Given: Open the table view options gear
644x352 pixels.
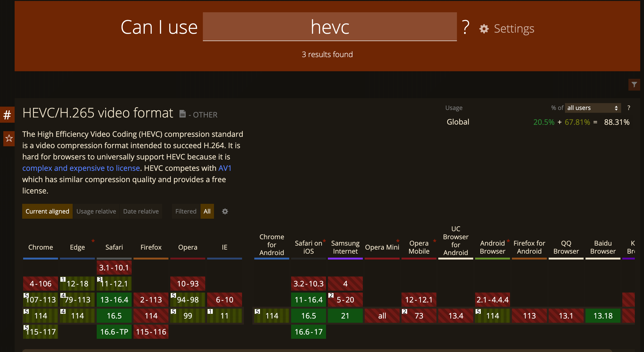Looking at the screenshot, I should click(x=225, y=211).
